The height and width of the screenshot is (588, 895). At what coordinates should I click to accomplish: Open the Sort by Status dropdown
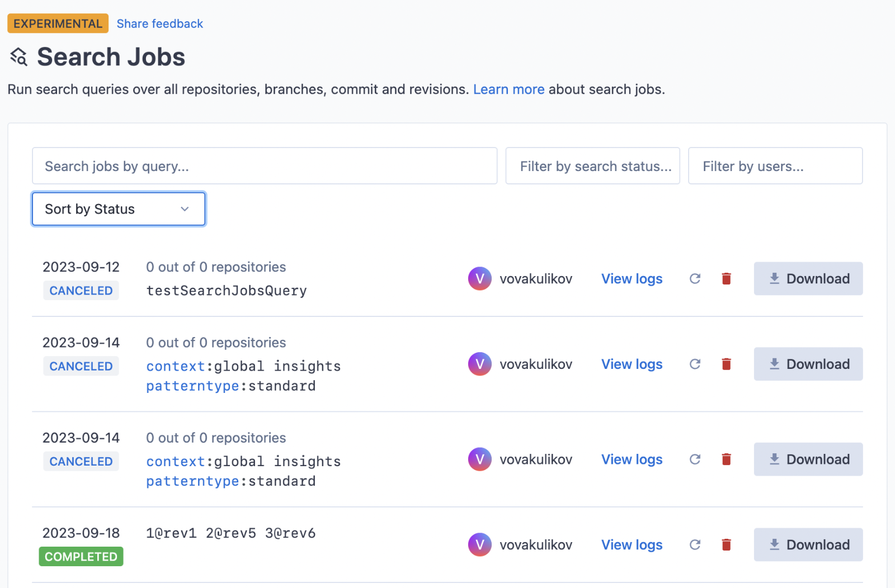(x=119, y=209)
